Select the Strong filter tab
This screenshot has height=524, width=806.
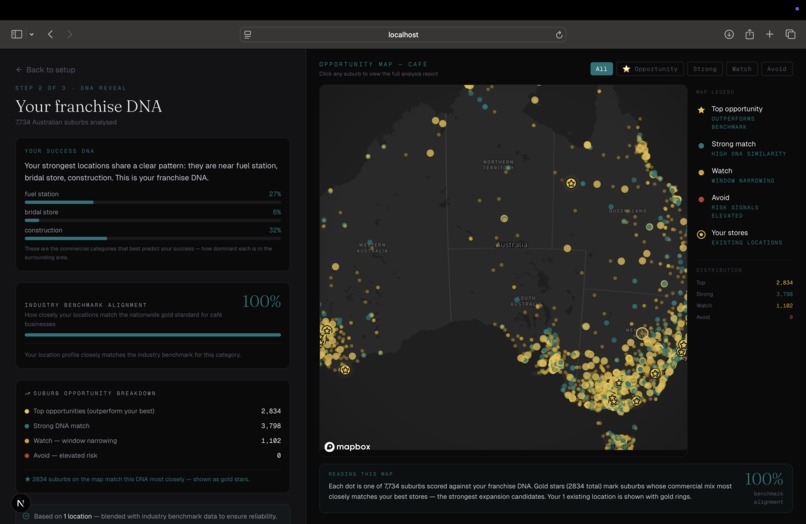click(705, 69)
